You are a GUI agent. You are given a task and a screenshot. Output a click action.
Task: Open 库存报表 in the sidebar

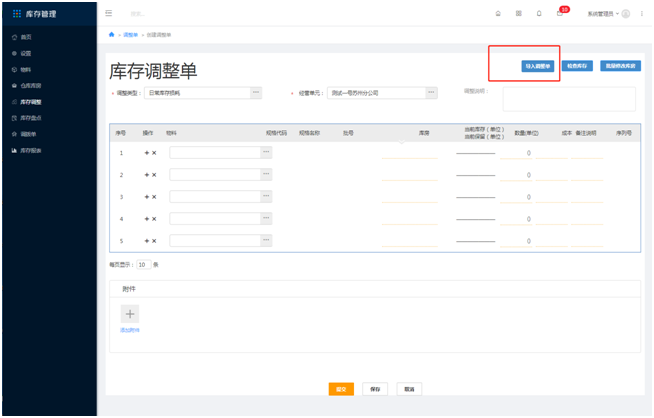pyautogui.click(x=30, y=151)
